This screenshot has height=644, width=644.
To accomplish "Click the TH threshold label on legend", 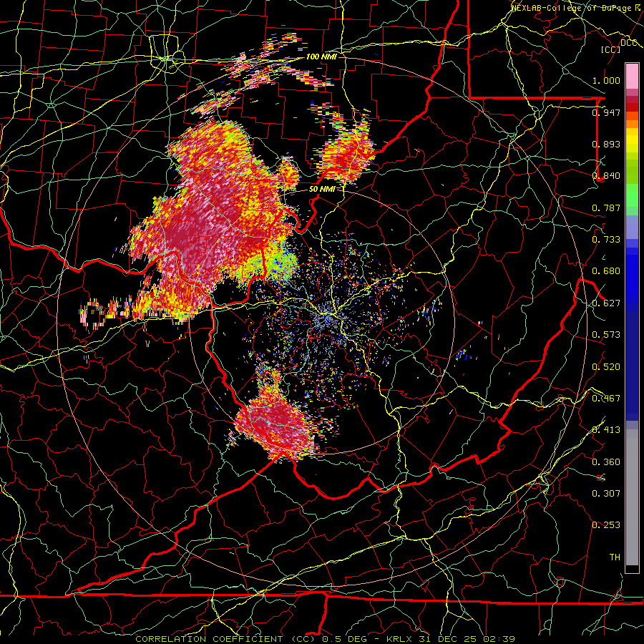I will (615, 557).
